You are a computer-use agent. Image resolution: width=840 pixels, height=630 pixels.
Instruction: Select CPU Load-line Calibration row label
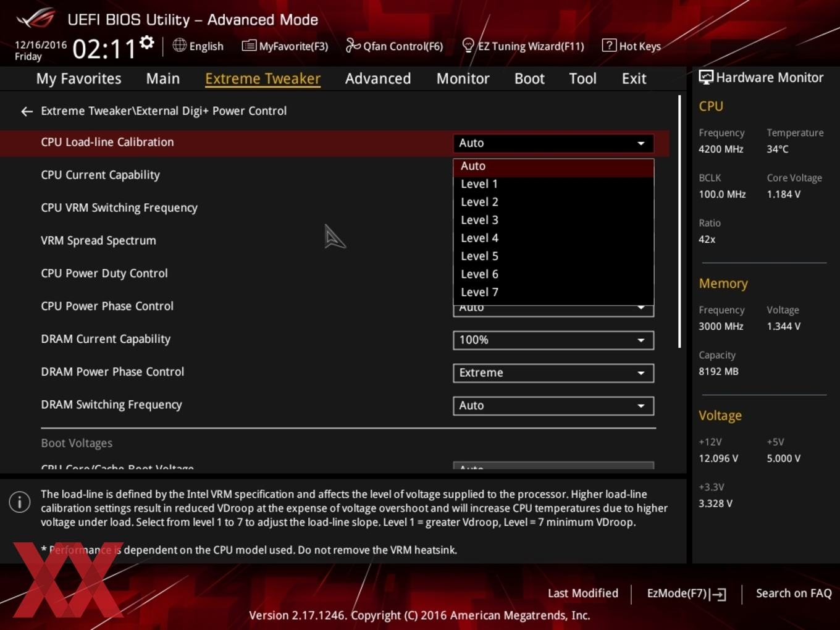[107, 142]
